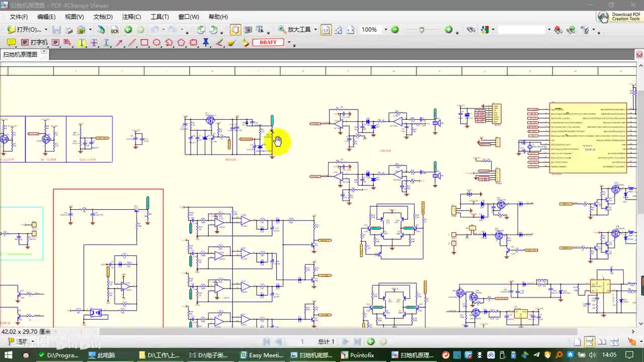This screenshot has height=362, width=644.
Task: Toggle fit width view mode
Action: [350, 30]
